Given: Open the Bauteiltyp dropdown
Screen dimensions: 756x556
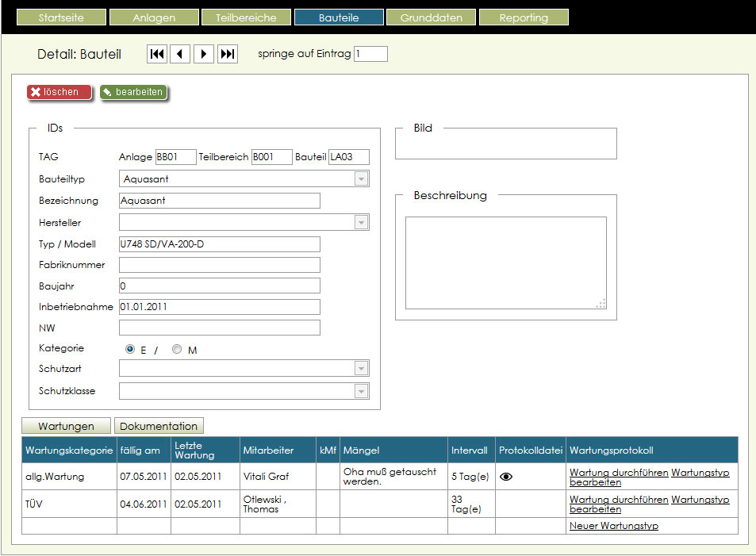Looking at the screenshot, I should pyautogui.click(x=362, y=179).
